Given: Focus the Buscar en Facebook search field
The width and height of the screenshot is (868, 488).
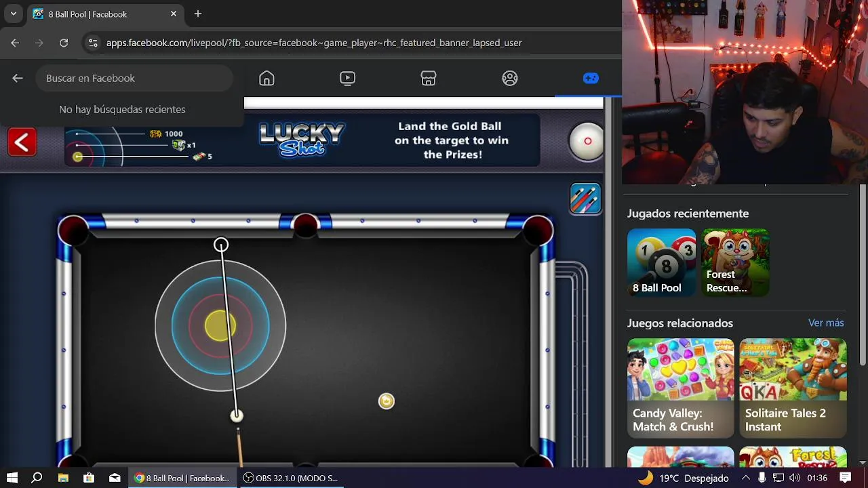Looking at the screenshot, I should click(134, 78).
